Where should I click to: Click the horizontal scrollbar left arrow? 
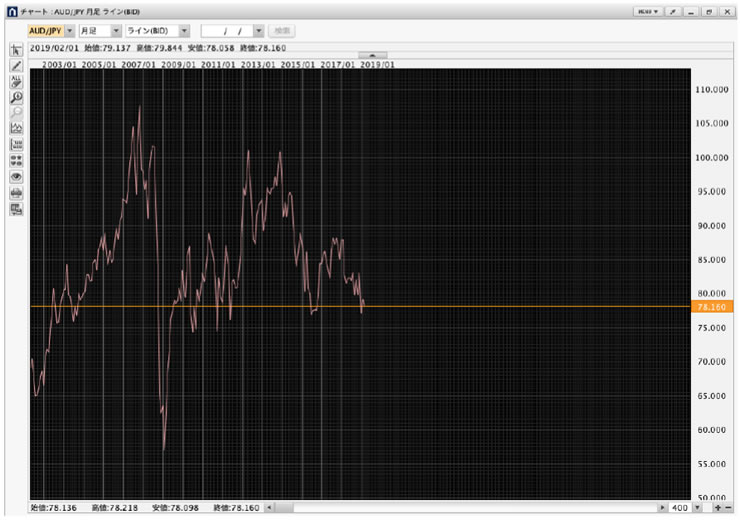click(269, 508)
